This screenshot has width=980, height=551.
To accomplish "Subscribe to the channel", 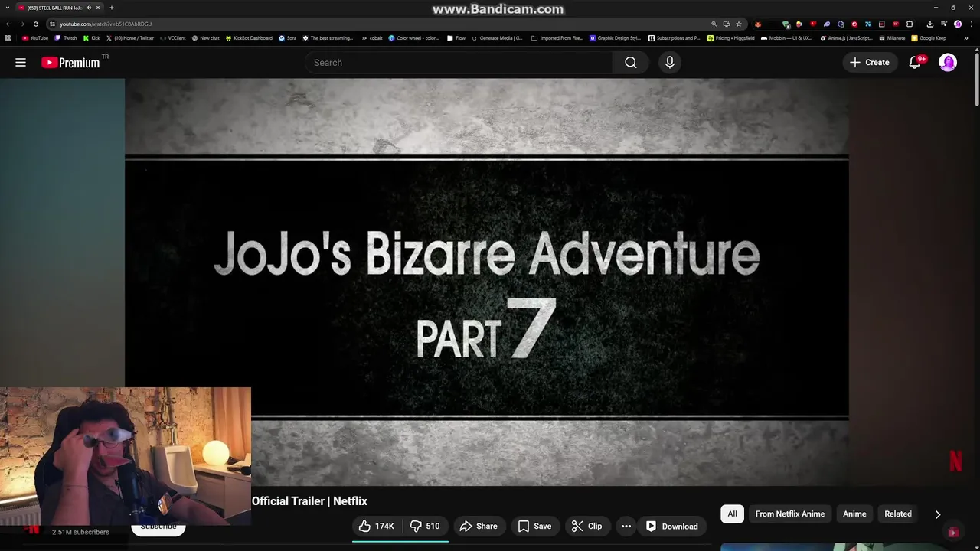I will click(158, 528).
